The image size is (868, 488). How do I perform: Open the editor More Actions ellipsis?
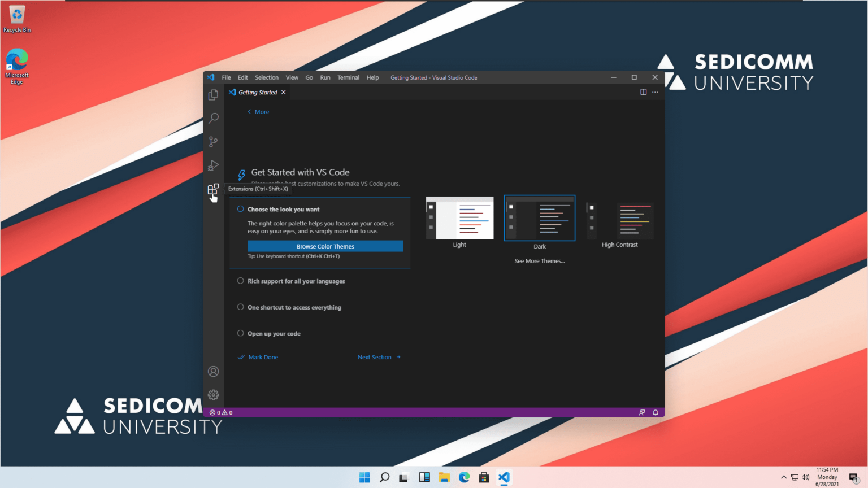655,92
